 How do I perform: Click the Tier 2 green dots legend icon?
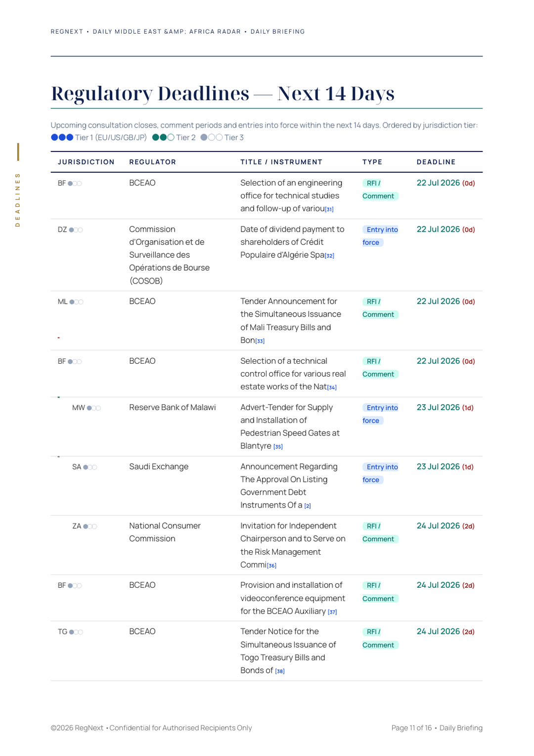(163, 138)
